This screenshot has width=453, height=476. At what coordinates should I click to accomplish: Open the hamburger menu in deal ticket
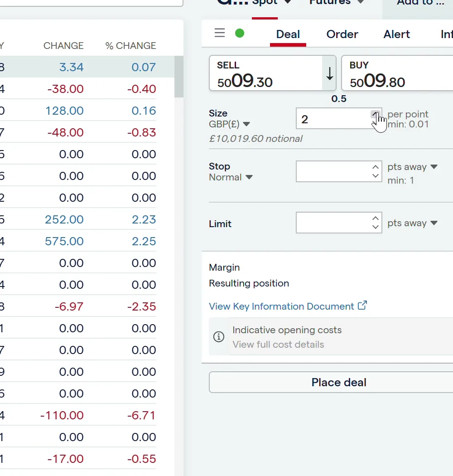[220, 33]
